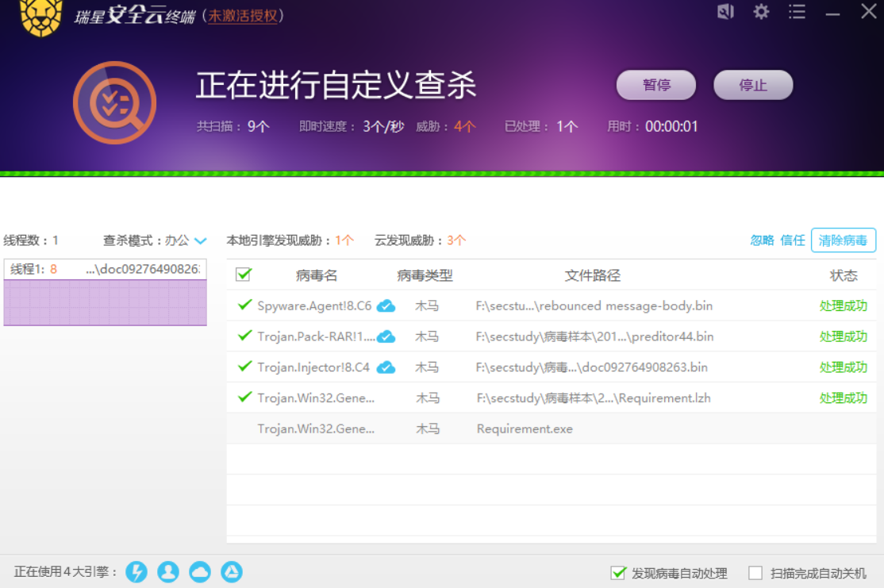The width and height of the screenshot is (884, 588).
Task: Pause the scan with 暂停 button
Action: click(x=656, y=85)
